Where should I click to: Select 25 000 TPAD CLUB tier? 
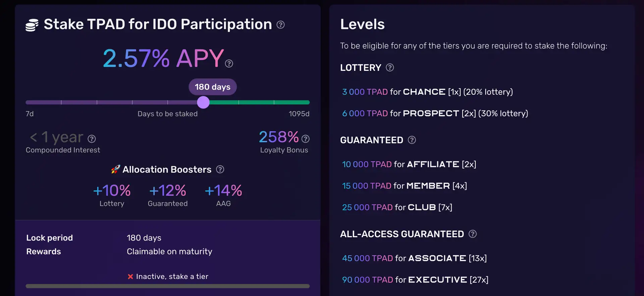coord(397,207)
